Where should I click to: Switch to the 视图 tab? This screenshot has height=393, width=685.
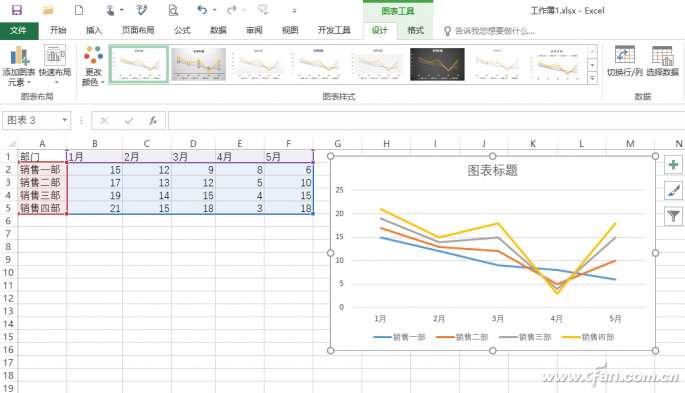(x=290, y=30)
